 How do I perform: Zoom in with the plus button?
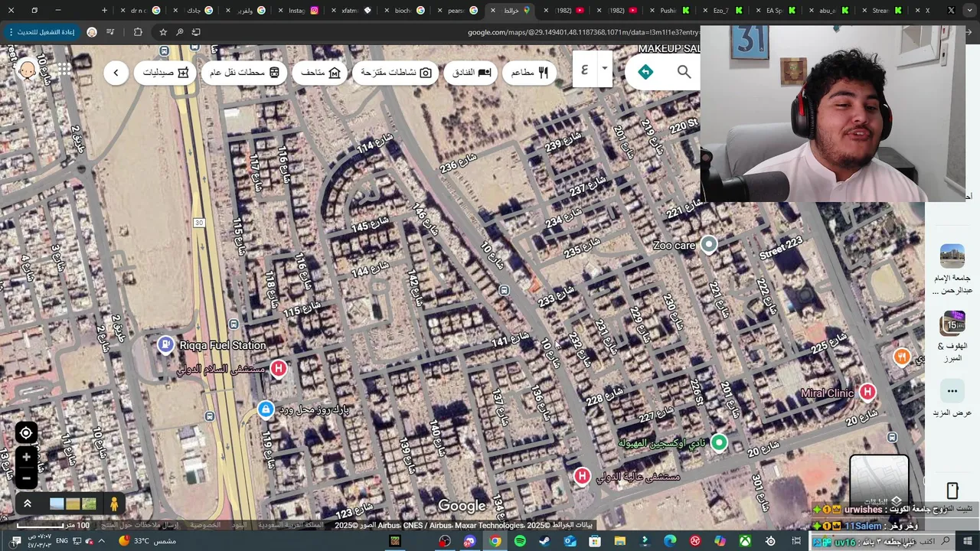tap(26, 457)
